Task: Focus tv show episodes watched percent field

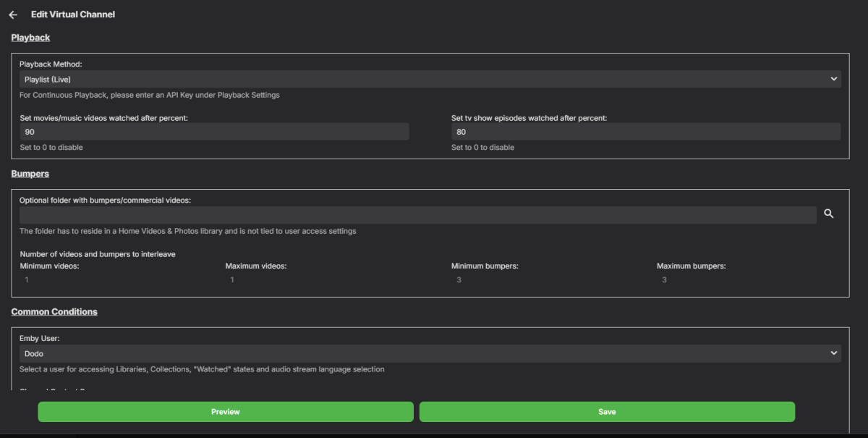Action: click(x=645, y=132)
